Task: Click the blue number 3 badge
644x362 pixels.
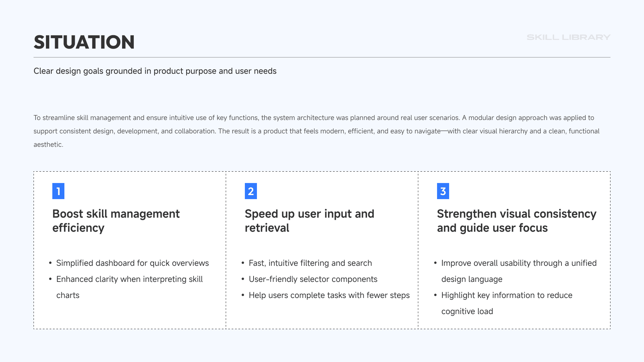Action: [x=443, y=191]
